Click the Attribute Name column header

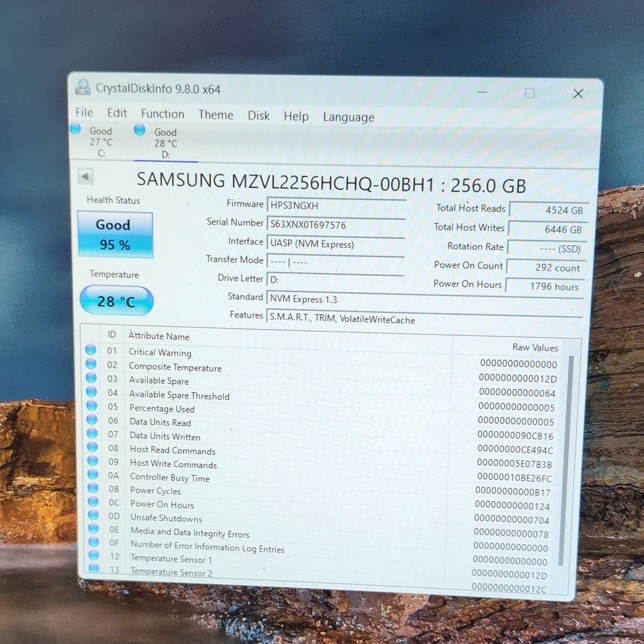click(x=159, y=336)
